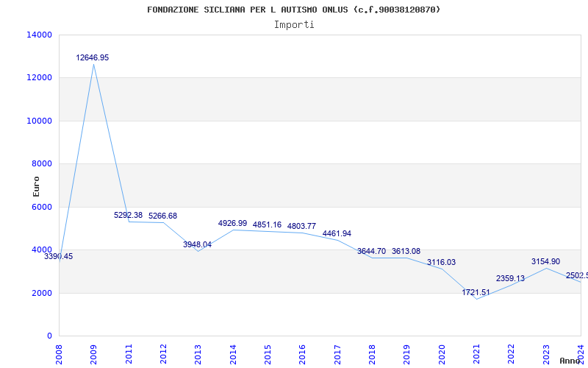This screenshot has height=368, width=588.
Task: Click the Anno x-axis title
Action: pos(569,361)
